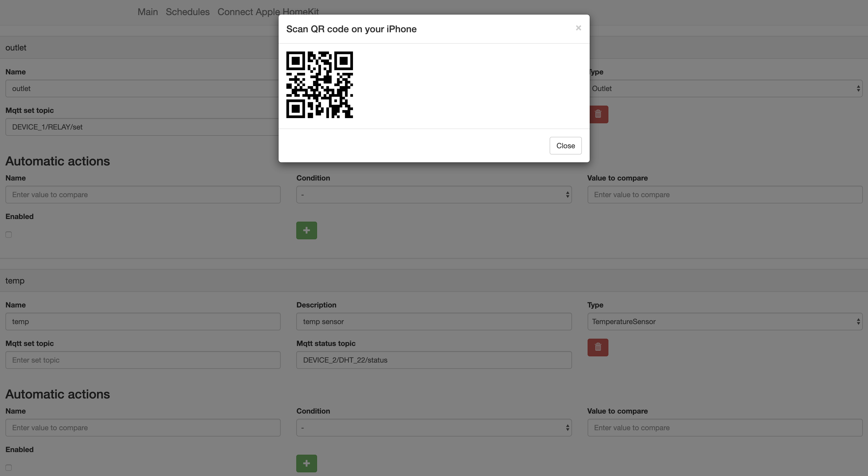Open the Schedules page
The width and height of the screenshot is (868, 476).
coord(187,12)
